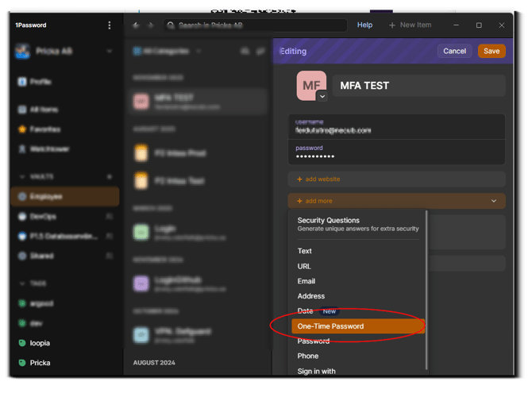Pick the Email field type
This screenshot has width=532, height=393.
point(306,281)
